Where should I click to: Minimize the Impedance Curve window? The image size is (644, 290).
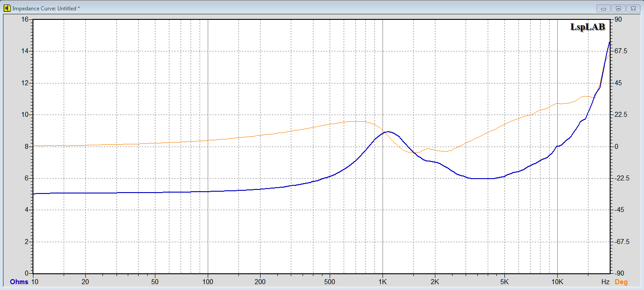[x=603, y=8]
